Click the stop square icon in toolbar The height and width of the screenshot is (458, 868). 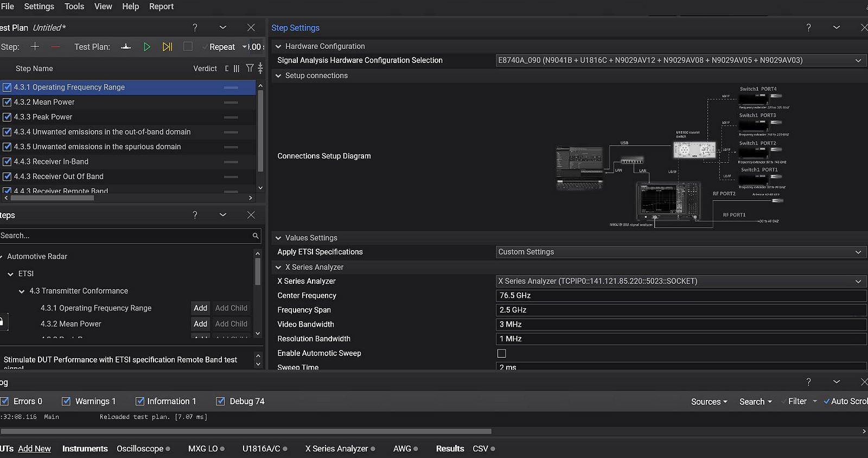pos(188,47)
